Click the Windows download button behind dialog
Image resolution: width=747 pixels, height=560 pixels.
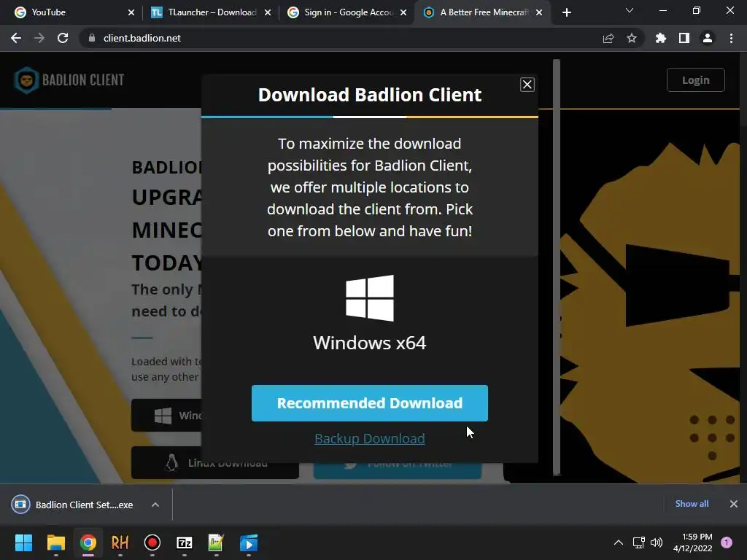click(167, 415)
